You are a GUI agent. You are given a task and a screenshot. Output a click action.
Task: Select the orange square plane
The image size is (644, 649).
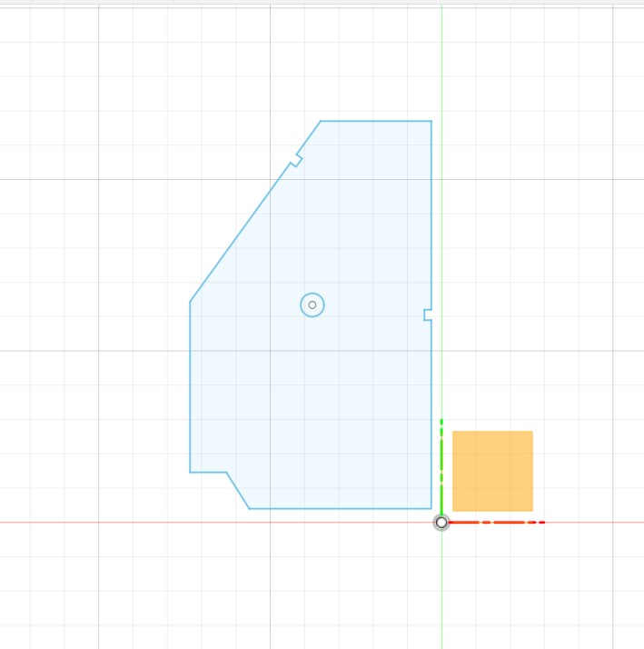point(492,471)
